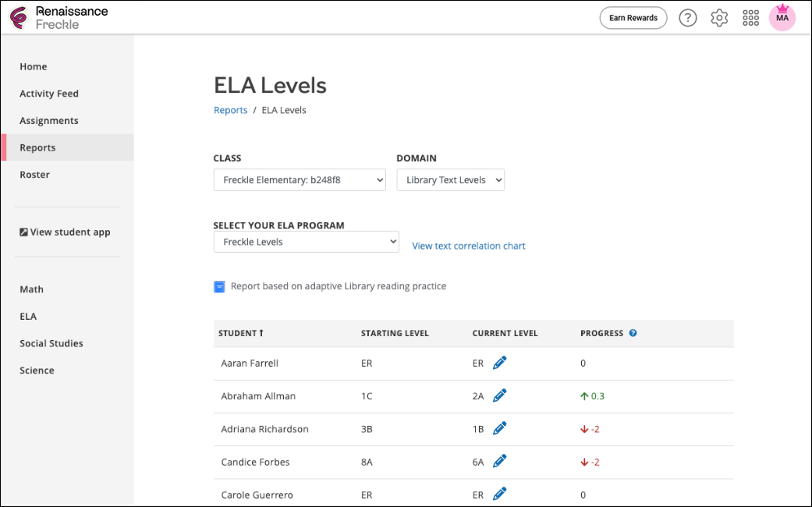Open the apps grid icon

750,17
